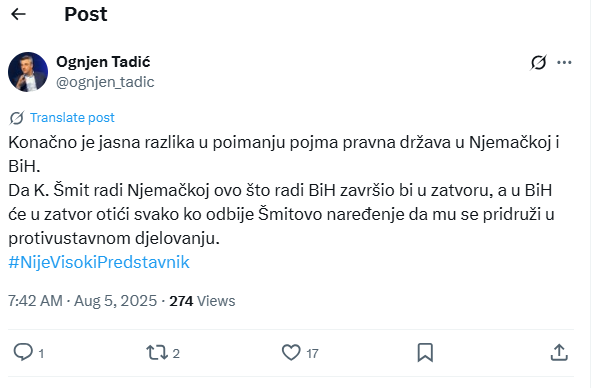Bookmark this post

425,353
